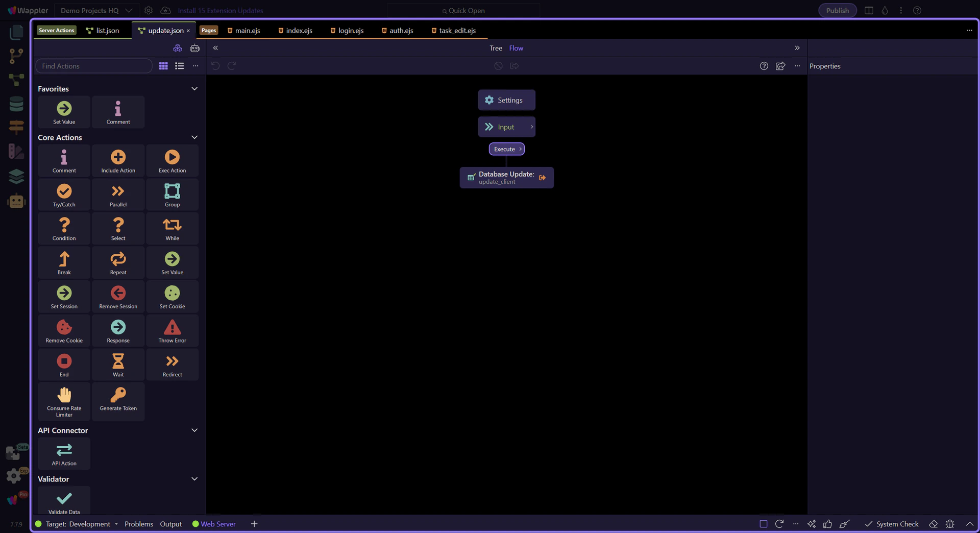Switch actions panel to list view
This screenshot has width=980, height=533.
click(x=179, y=66)
